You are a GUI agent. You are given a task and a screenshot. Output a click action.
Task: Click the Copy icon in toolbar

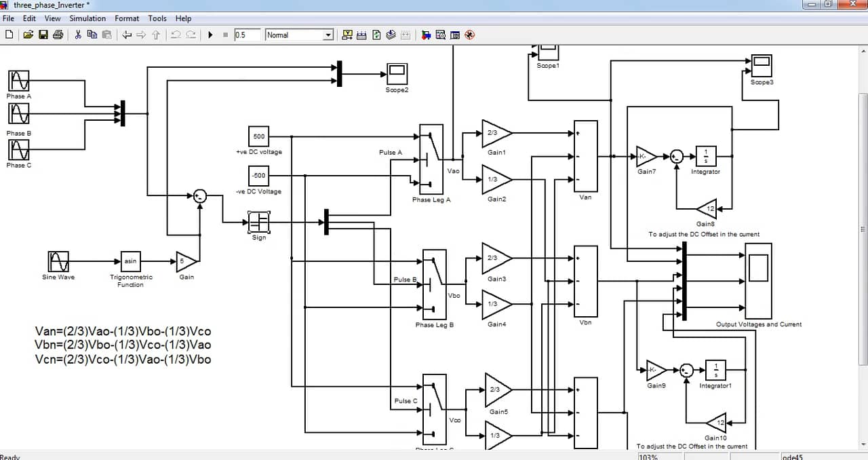pos(92,35)
